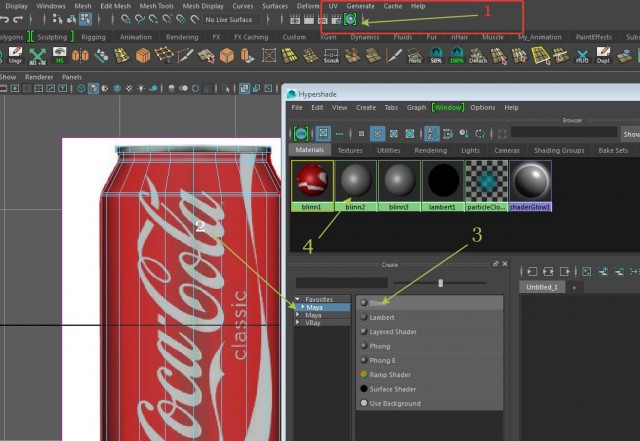Click the particleCloud material swatch
Viewport: 640px width, 441px height.
point(485,181)
